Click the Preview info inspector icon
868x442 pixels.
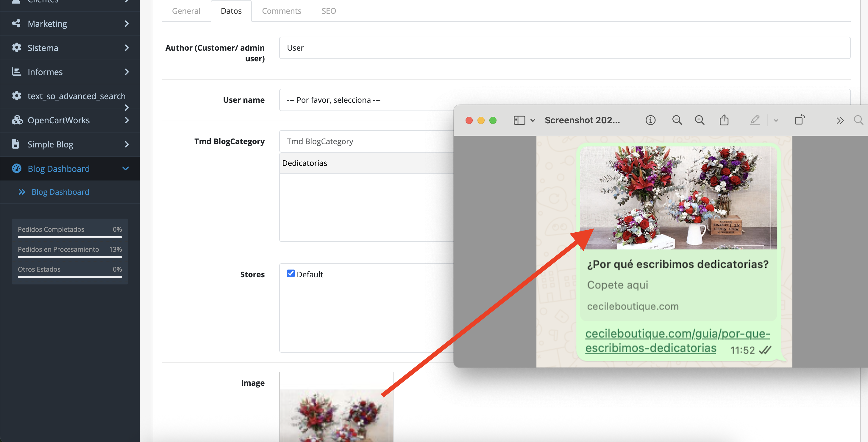point(650,120)
